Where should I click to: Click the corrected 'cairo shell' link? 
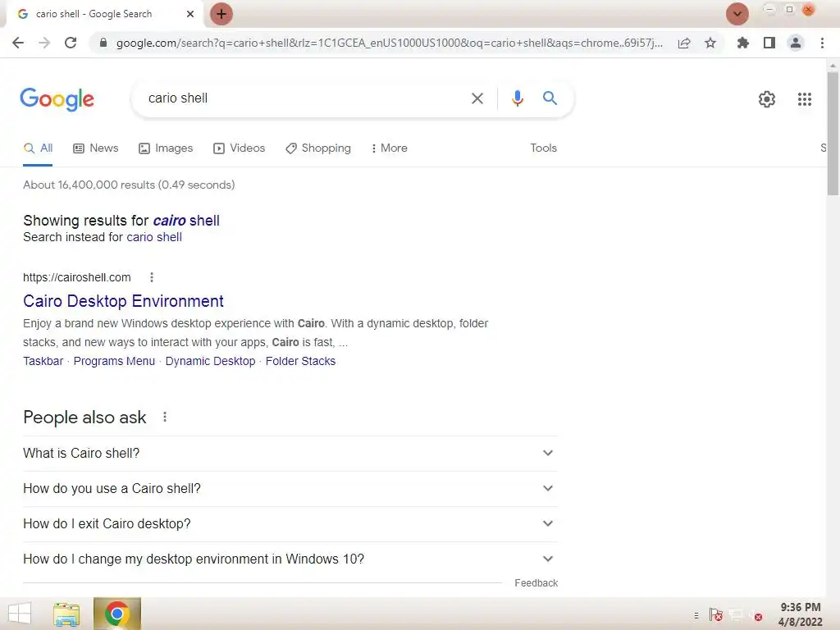click(x=186, y=221)
